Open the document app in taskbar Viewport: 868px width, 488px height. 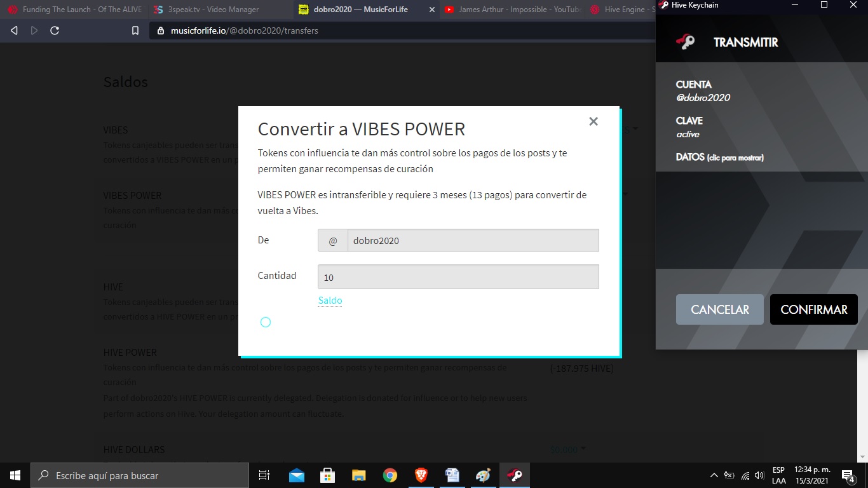coord(452,475)
